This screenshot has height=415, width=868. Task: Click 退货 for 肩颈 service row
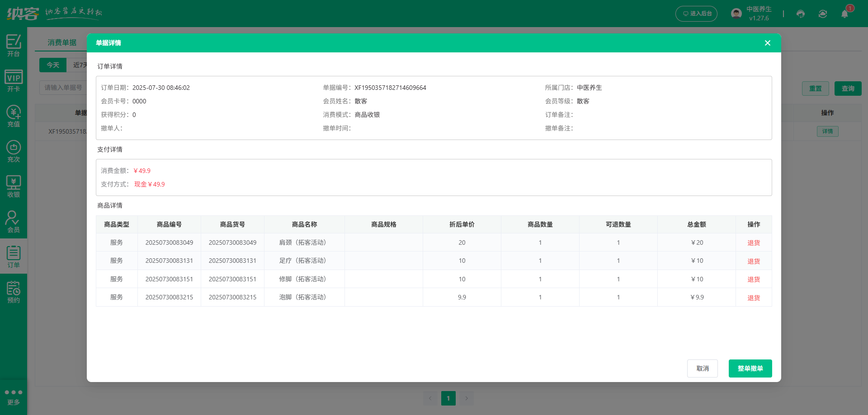point(753,243)
